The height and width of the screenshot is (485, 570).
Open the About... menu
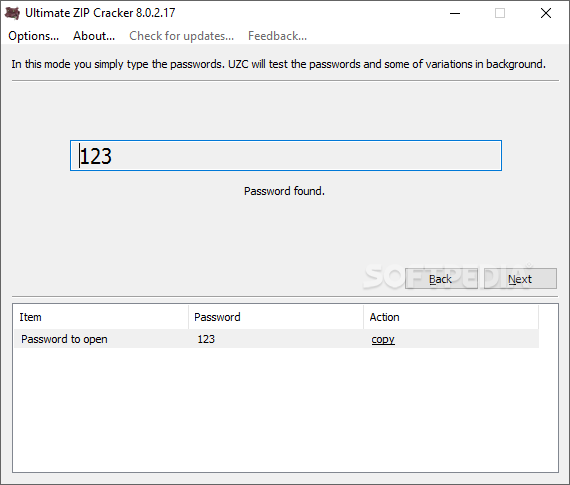[x=94, y=36]
